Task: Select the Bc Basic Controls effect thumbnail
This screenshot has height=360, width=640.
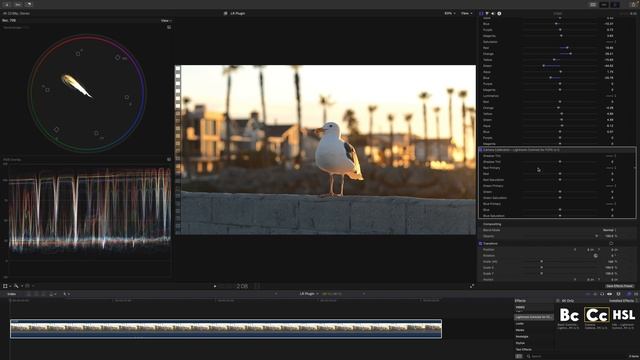Action: (x=569, y=316)
